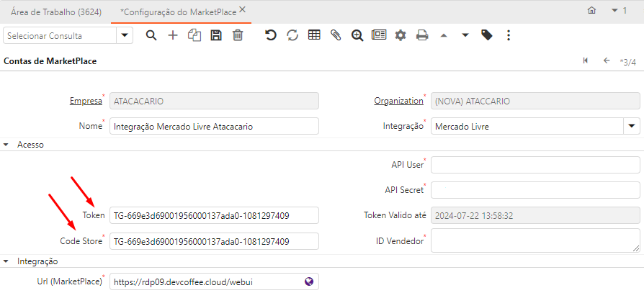Click the copy record icon
This screenshot has width=644, height=293.
[194, 35]
